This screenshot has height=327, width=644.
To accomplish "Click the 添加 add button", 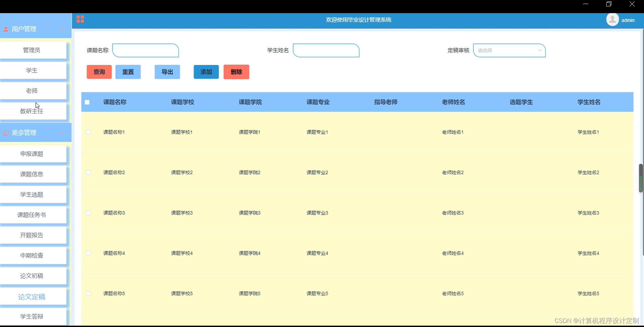I will point(206,72).
